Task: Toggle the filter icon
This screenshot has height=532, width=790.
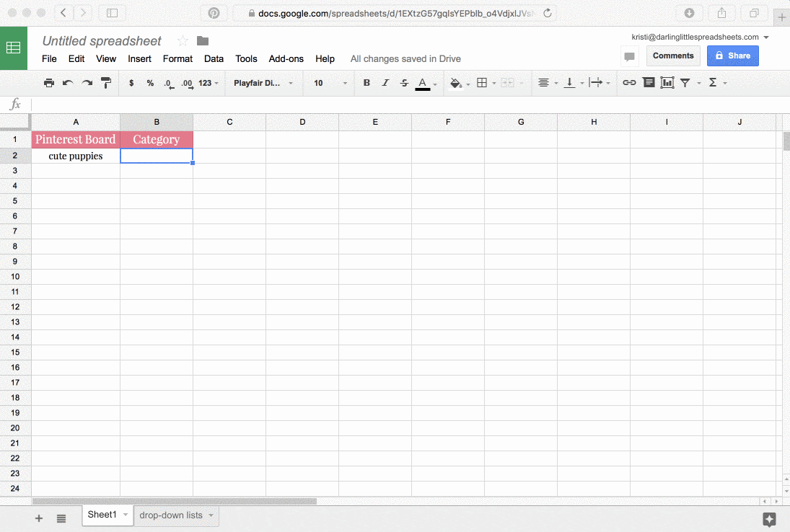Action: click(x=685, y=83)
